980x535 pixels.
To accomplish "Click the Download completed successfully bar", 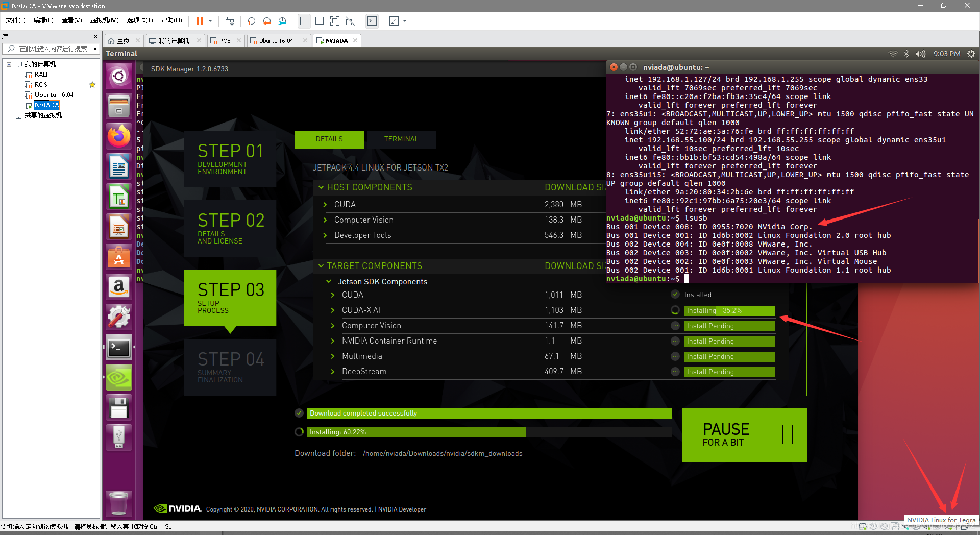I will click(489, 413).
